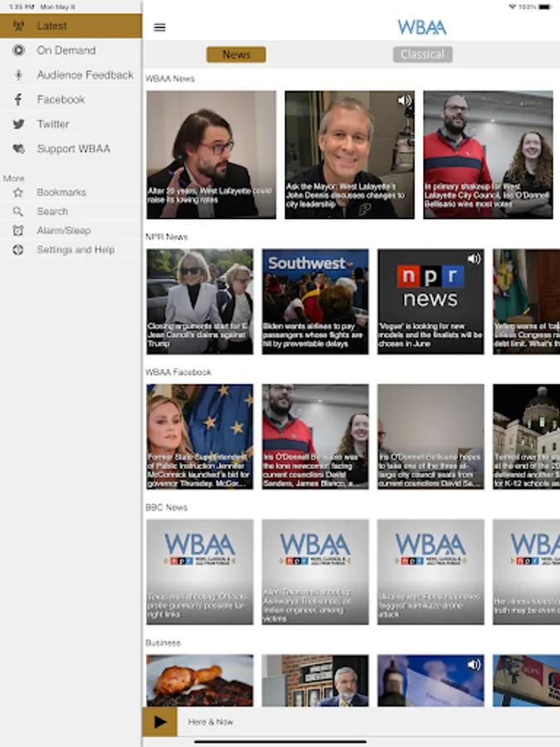Open Alarm/Sleep in the More section
Image resolution: width=560 pixels, height=747 pixels.
[71, 231]
